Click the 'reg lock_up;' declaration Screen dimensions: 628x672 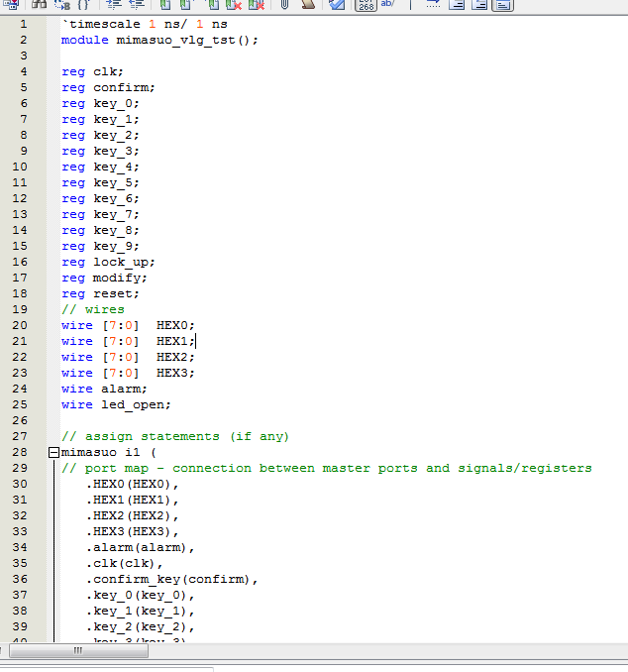pyautogui.click(x=108, y=262)
